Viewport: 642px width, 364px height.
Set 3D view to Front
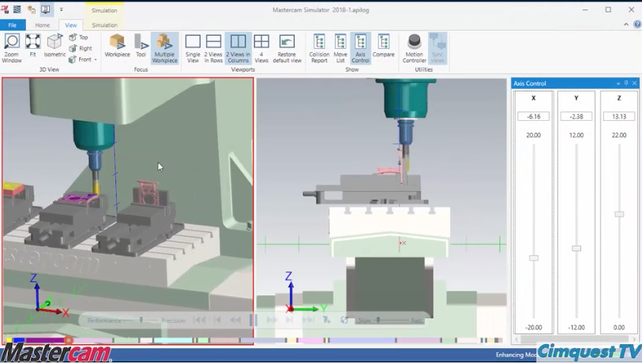80,59
